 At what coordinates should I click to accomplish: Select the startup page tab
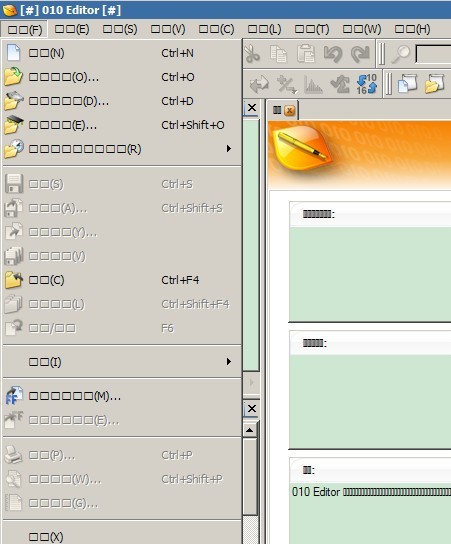tap(283, 110)
